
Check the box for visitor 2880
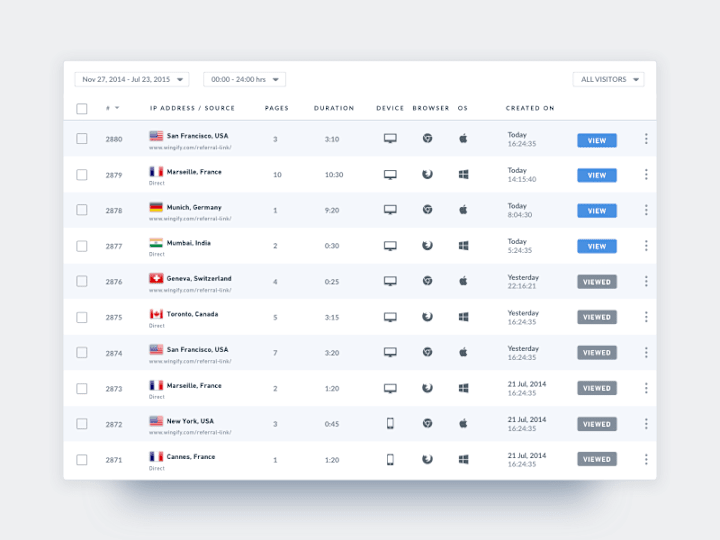(x=82, y=139)
